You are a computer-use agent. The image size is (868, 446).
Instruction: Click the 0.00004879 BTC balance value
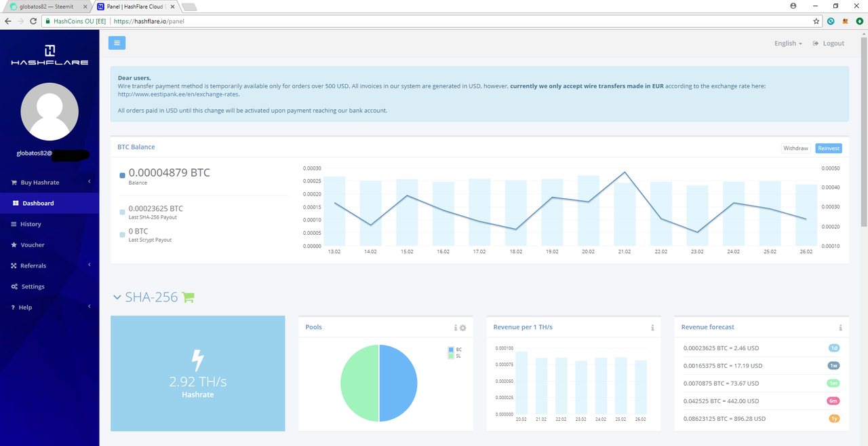click(170, 172)
